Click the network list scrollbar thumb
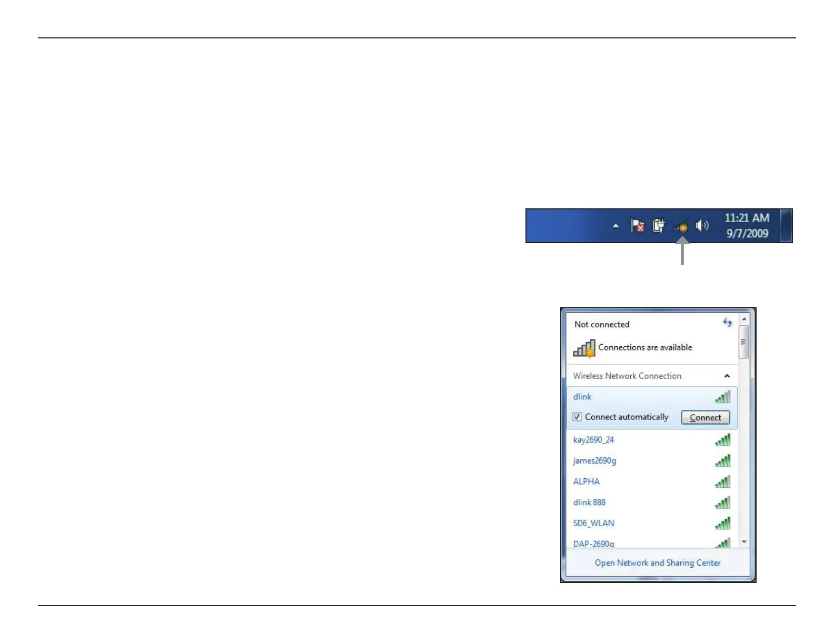 744,342
